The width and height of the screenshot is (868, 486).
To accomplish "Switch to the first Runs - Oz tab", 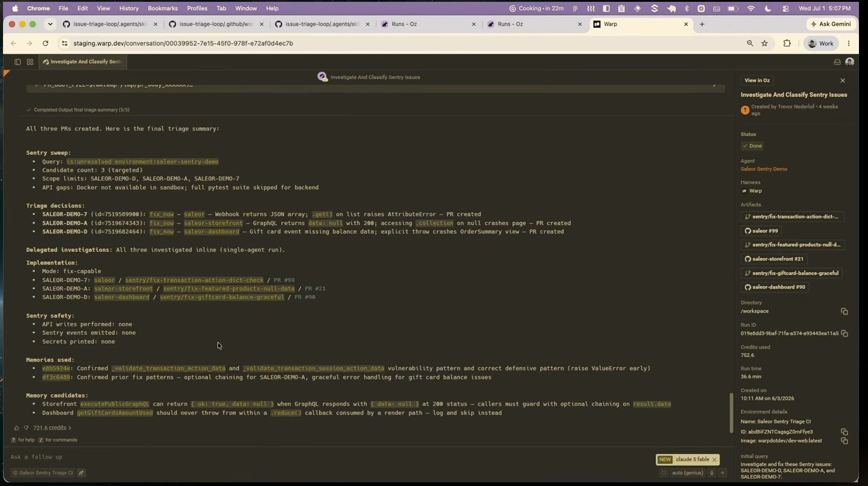I will 428,24.
